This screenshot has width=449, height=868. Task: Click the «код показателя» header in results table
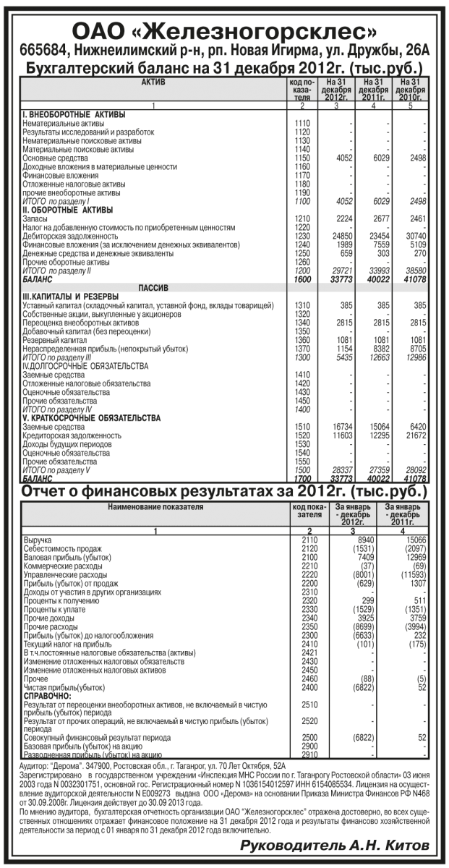pyautogui.click(x=304, y=514)
